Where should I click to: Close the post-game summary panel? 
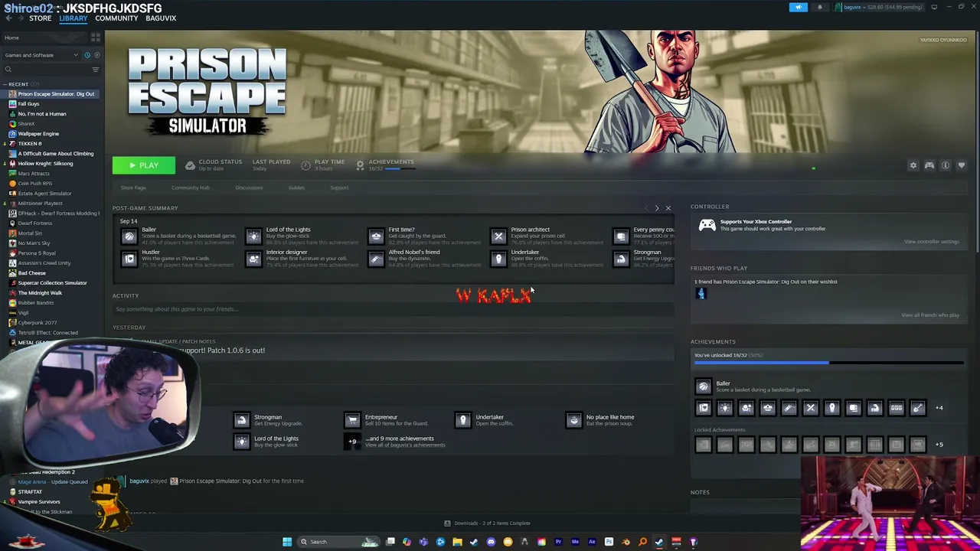(668, 208)
